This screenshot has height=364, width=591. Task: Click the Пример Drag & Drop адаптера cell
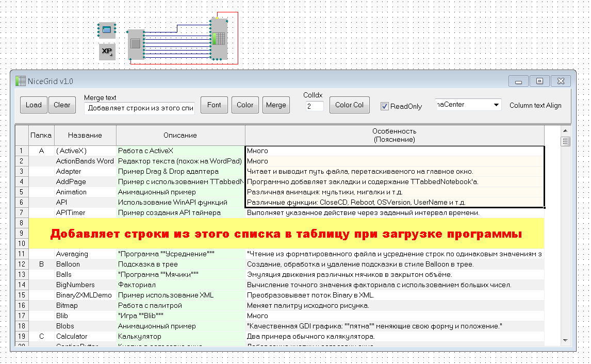click(x=180, y=172)
